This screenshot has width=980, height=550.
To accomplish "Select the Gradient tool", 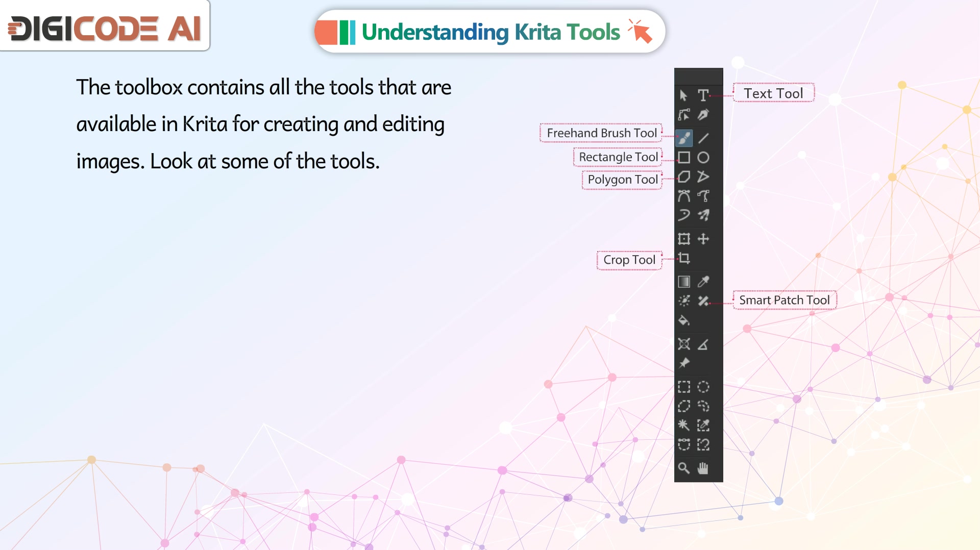I will 684,282.
